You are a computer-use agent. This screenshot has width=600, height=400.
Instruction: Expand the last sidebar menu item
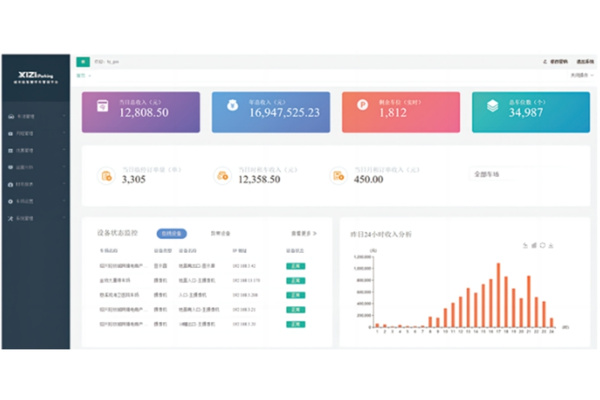pos(35,218)
